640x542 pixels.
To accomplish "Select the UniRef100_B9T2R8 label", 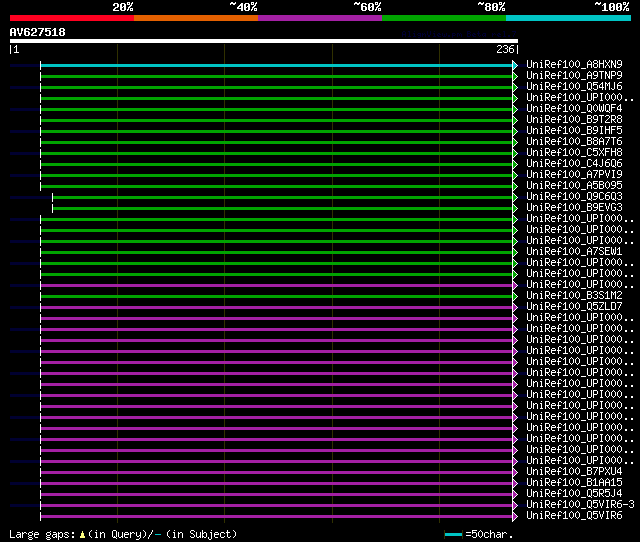I will pos(574,120).
